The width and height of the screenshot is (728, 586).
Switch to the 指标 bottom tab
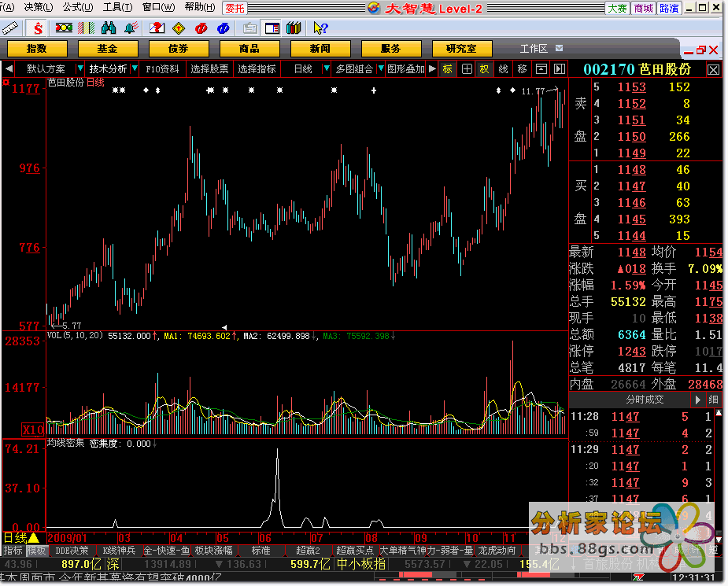point(13,551)
